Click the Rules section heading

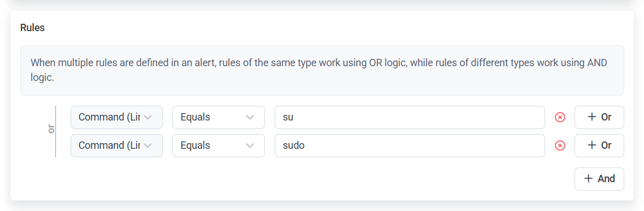click(x=32, y=28)
